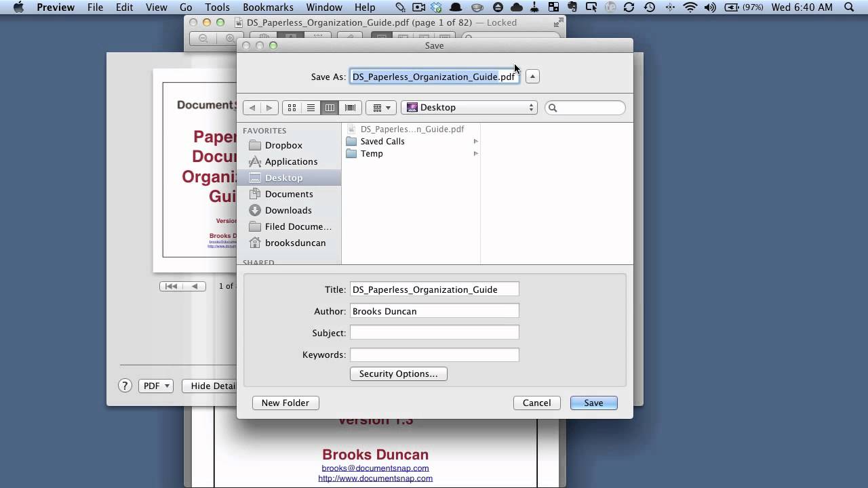Click the Keywords text field

coord(435,354)
